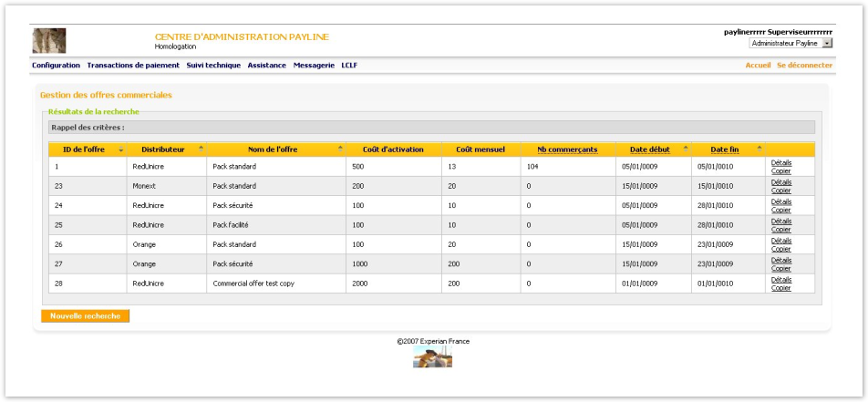The height and width of the screenshot is (402, 868).
Task: Open Détails for offer ID 26
Action: click(x=781, y=241)
